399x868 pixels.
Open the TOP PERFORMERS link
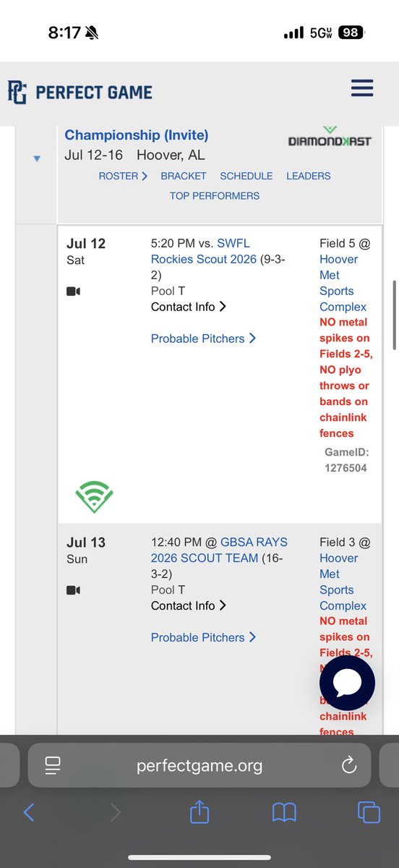click(x=215, y=195)
